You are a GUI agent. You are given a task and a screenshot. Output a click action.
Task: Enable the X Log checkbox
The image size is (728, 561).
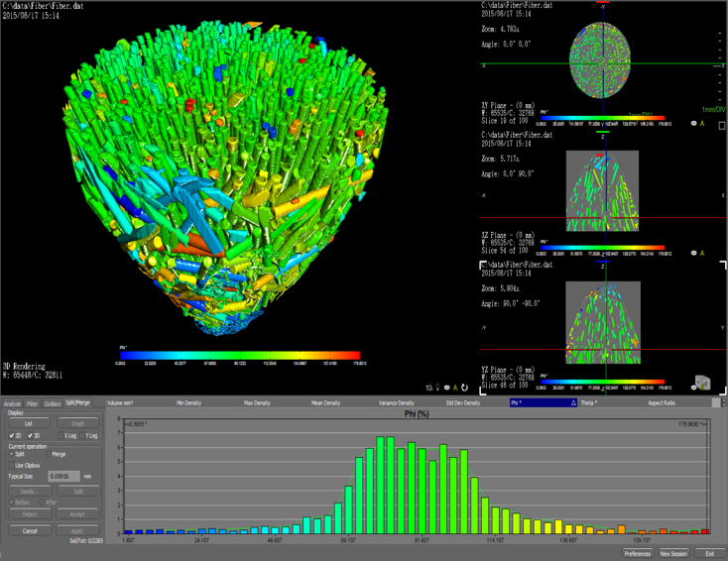[60, 435]
